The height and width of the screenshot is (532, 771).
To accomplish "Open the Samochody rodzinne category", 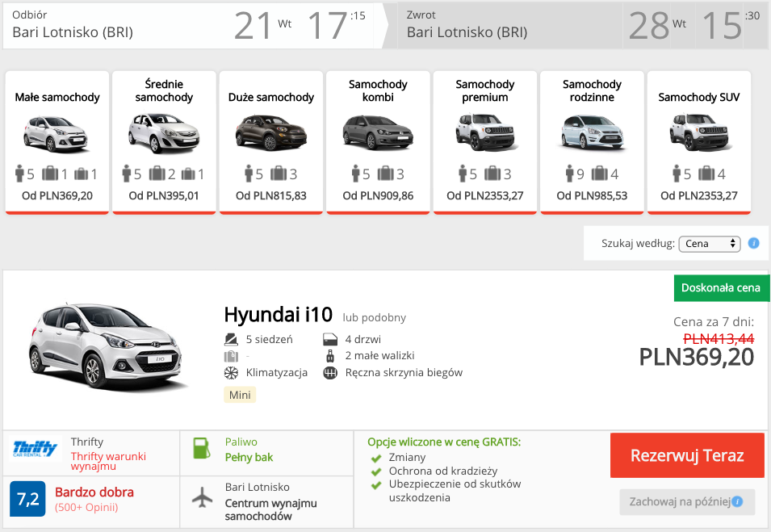I will pyautogui.click(x=592, y=142).
